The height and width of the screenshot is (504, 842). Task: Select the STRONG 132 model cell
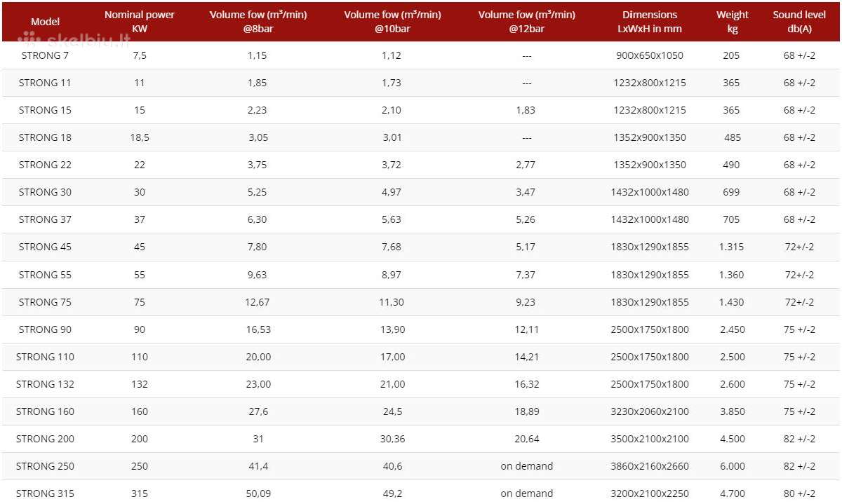click(x=45, y=384)
